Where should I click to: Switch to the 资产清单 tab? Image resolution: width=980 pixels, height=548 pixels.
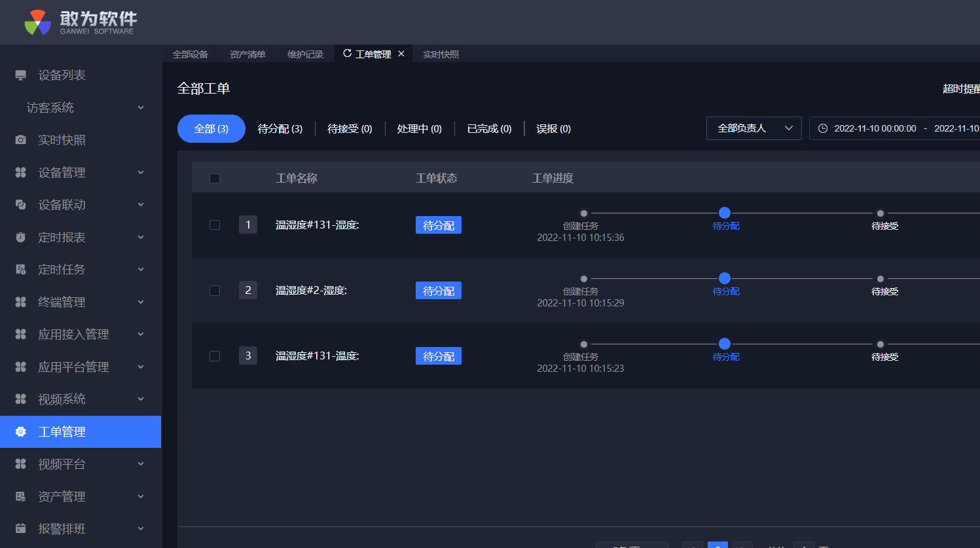click(x=247, y=54)
